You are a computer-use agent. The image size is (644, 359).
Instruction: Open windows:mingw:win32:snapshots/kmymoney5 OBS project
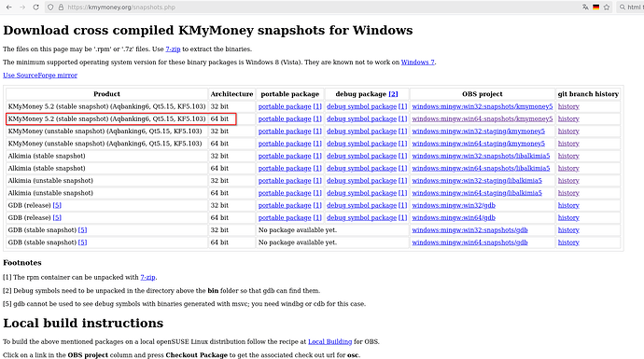(x=483, y=106)
